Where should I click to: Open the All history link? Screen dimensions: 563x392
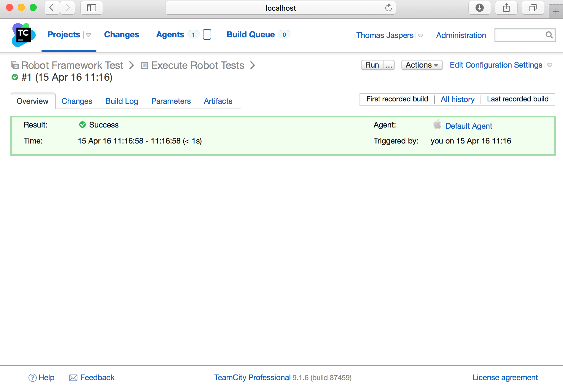point(457,99)
